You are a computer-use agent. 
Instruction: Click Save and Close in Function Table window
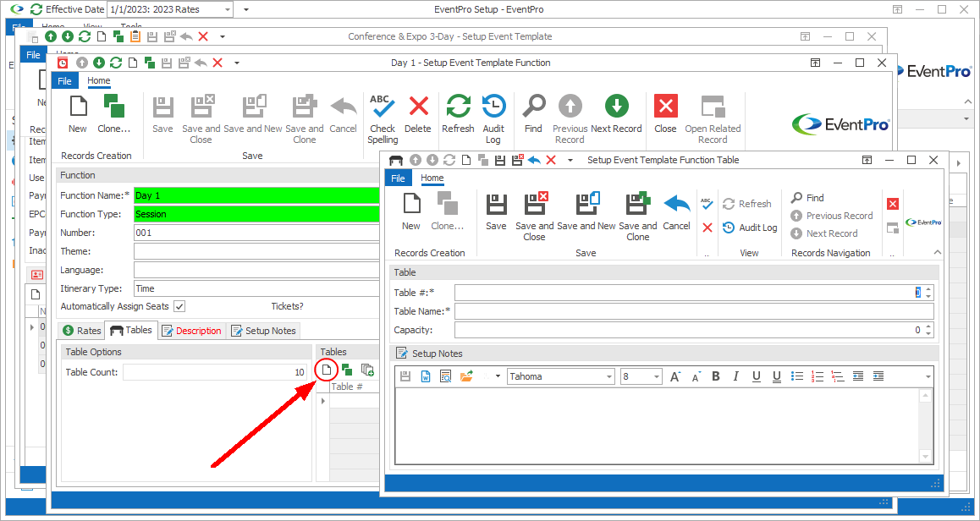[x=534, y=217]
